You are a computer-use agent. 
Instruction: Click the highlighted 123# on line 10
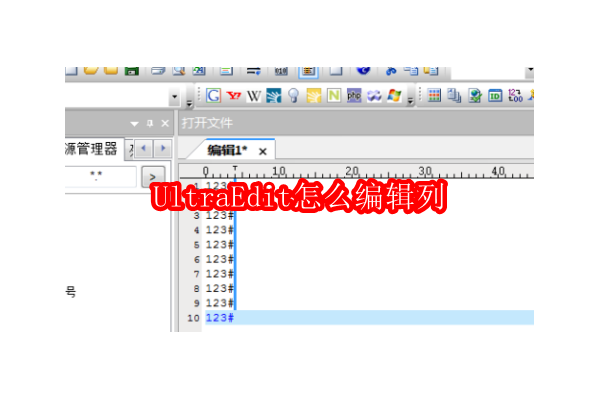(220, 318)
